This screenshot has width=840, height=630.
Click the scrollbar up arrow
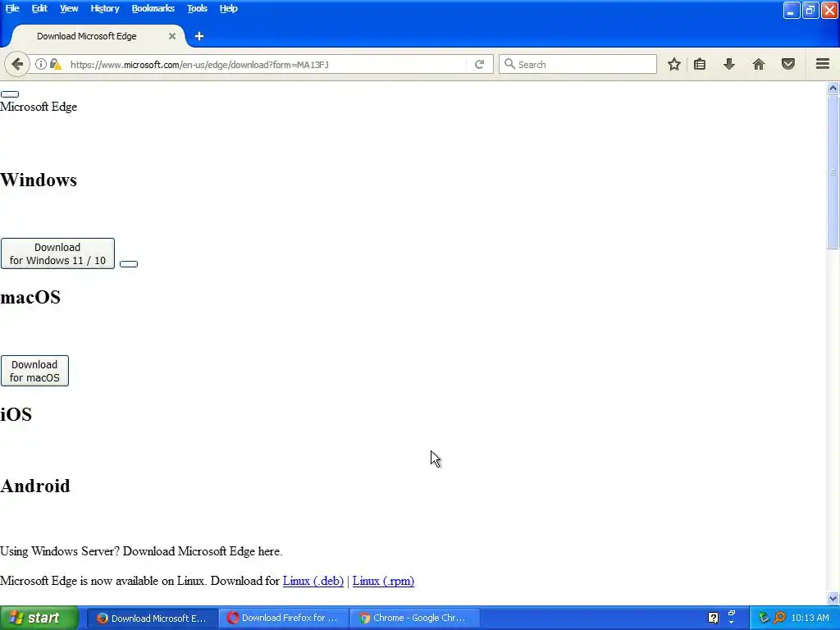point(833,88)
